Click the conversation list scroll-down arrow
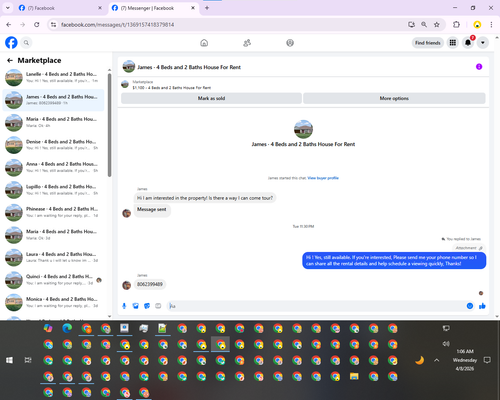This screenshot has width=500, height=400. (109, 316)
